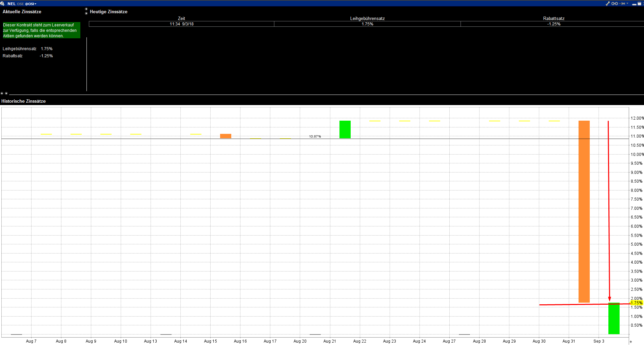Click the 0.50% y-axis label
This screenshot has width=644, height=345.
pos(637,325)
